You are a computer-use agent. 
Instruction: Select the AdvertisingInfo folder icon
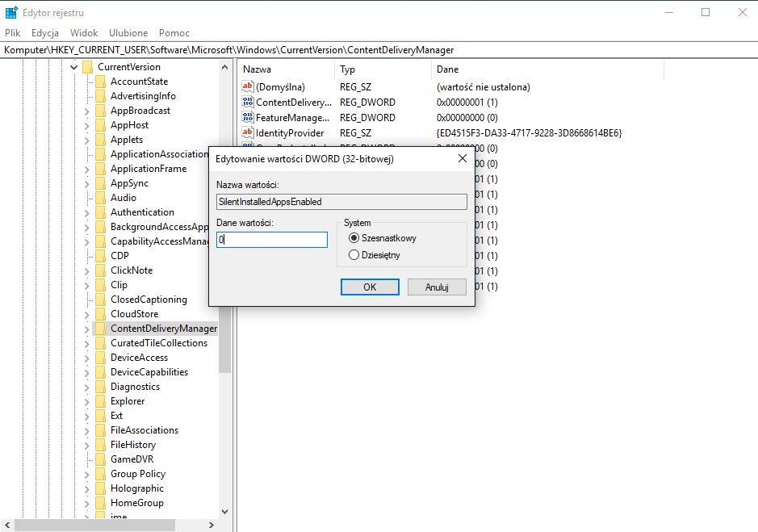[x=100, y=96]
